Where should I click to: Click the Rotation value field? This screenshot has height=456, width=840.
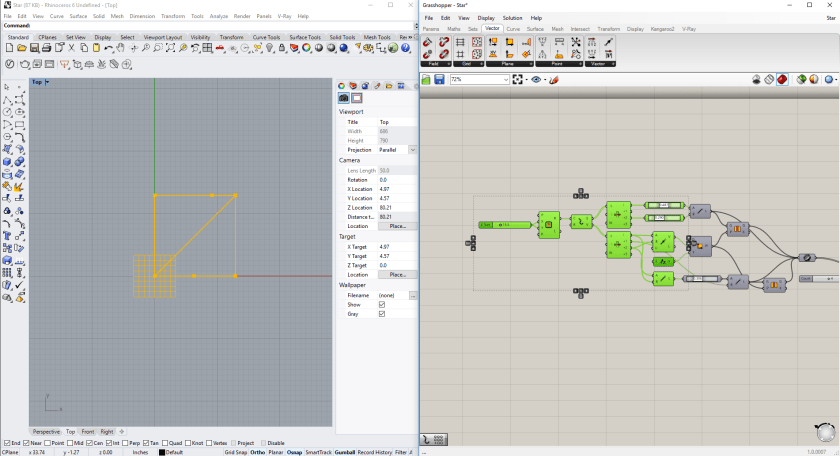coord(395,180)
